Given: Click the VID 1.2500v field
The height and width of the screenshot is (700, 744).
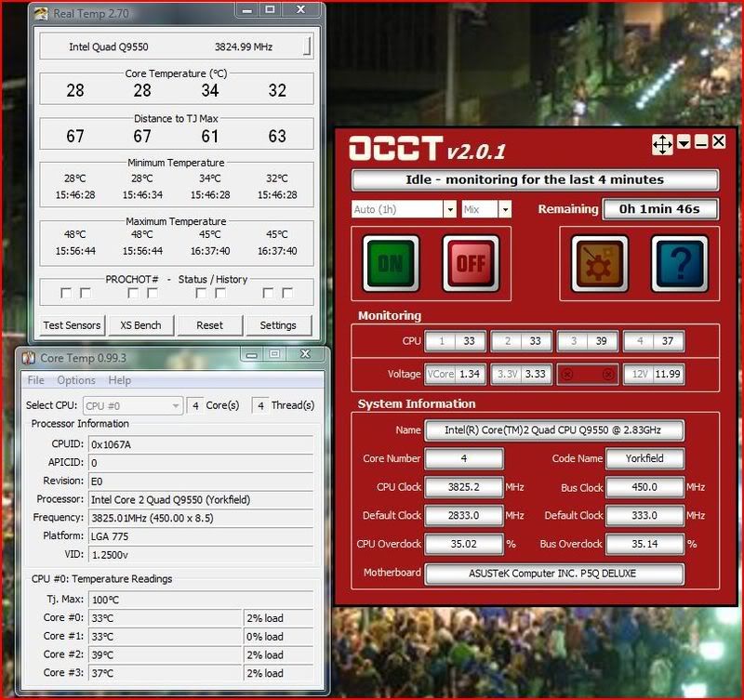Looking at the screenshot, I should pos(201,554).
